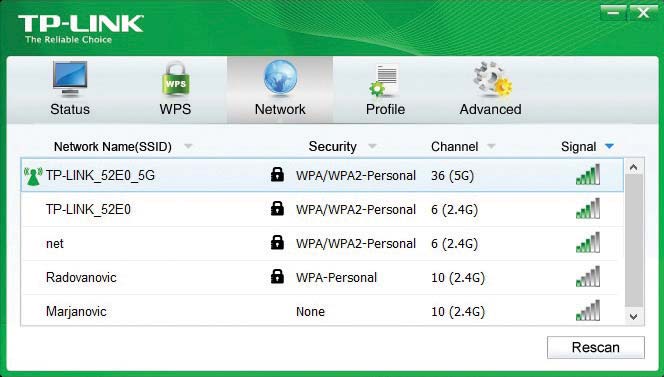Click the Network globe icon
664x377 pixels.
tap(280, 78)
